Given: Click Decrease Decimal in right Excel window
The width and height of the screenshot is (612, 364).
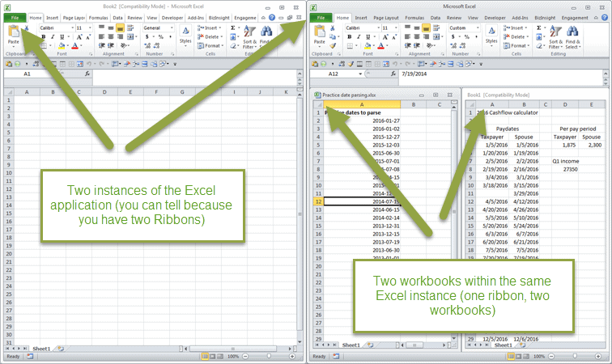Looking at the screenshot, I should click(462, 45).
